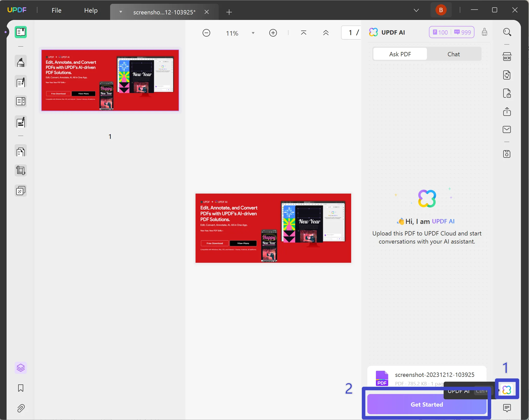Viewport: 529px width, 420px height.
Task: Open the user account avatar B
Action: point(441,10)
